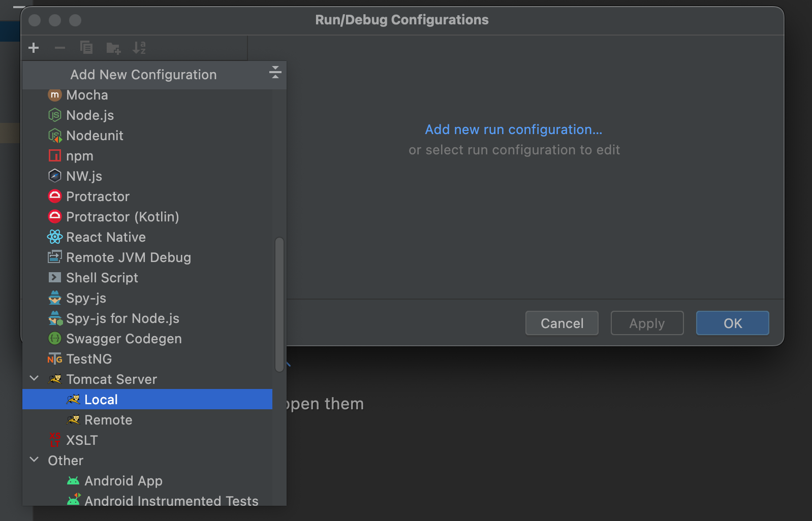Select the Other group label
Screen dimensions: 812x521
66,461
